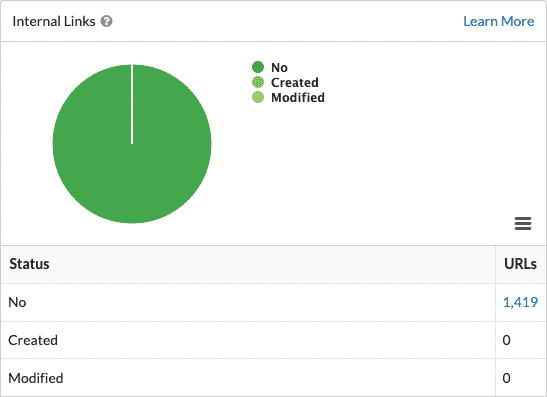The width and height of the screenshot is (547, 397).
Task: Click the Modified row's 0 URLs value
Action: [x=507, y=378]
